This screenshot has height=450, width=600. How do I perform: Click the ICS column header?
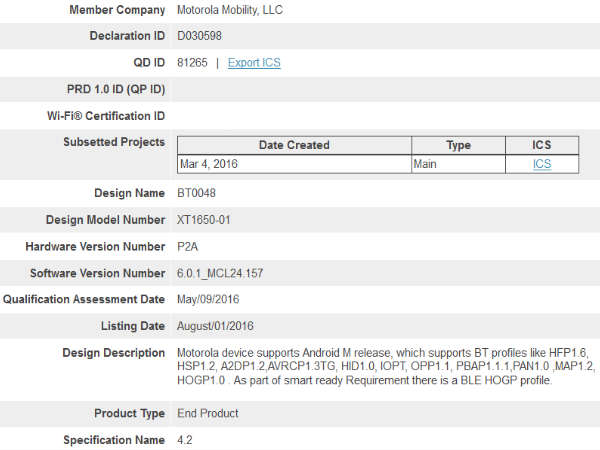click(541, 145)
